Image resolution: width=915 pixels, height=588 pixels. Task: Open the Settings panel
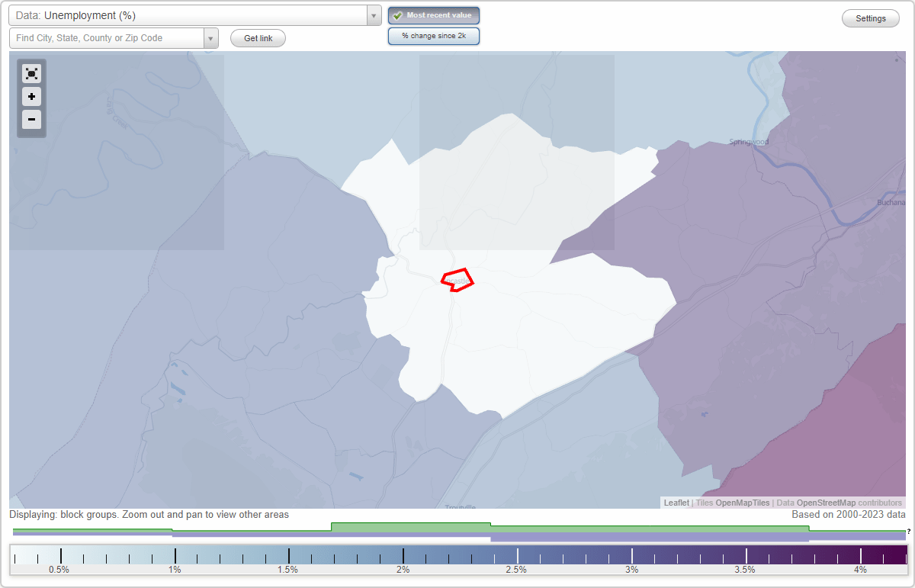870,18
